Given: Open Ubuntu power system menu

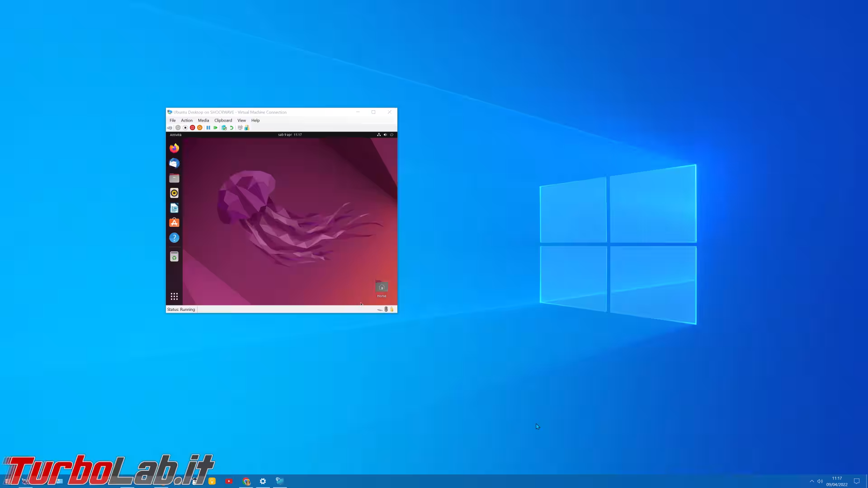Looking at the screenshot, I should pyautogui.click(x=392, y=135).
